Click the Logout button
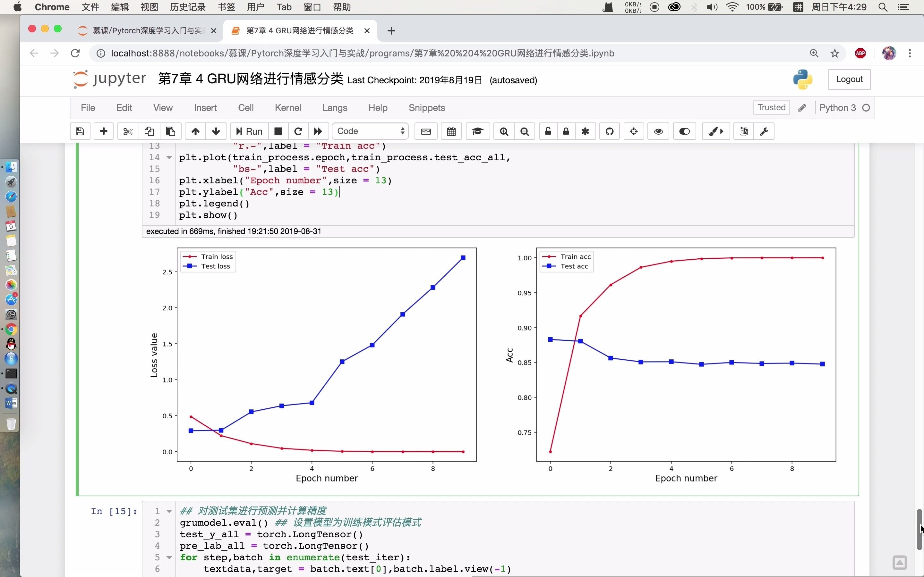 pyautogui.click(x=849, y=79)
